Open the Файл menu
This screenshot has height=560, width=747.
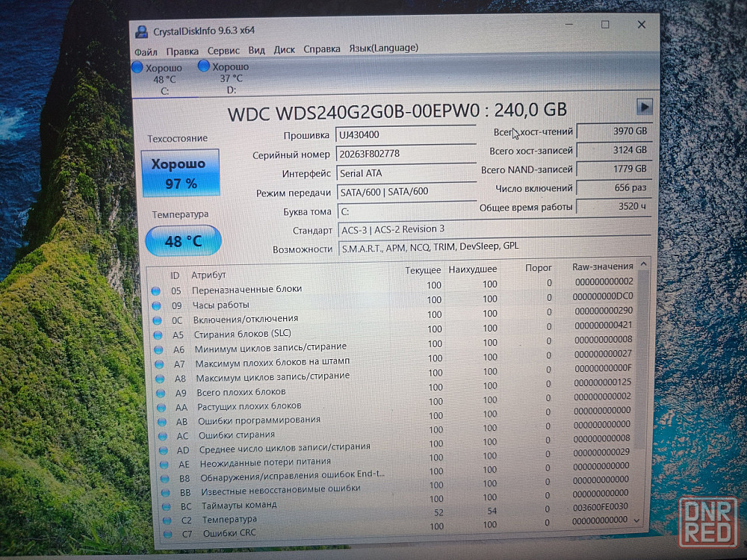coord(146,52)
